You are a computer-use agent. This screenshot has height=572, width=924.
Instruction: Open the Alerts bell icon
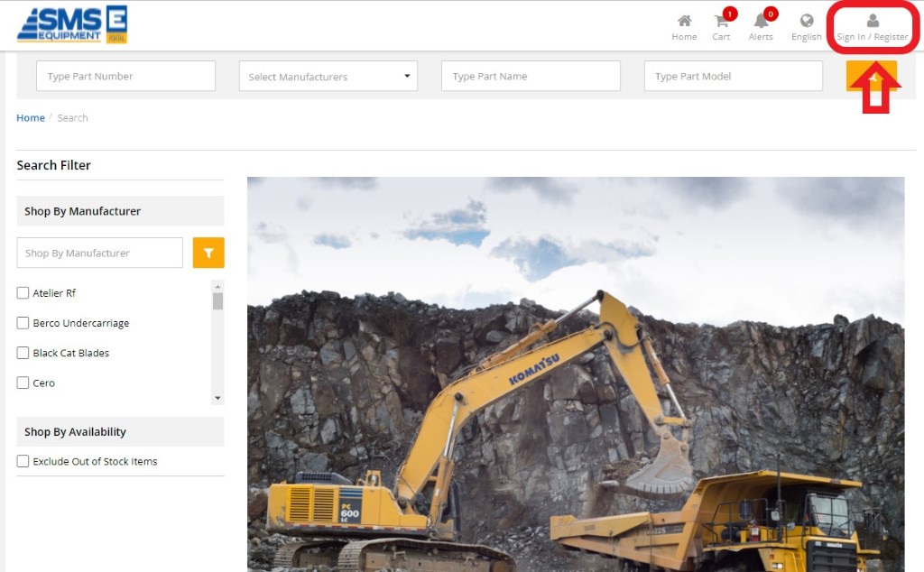[x=761, y=22]
